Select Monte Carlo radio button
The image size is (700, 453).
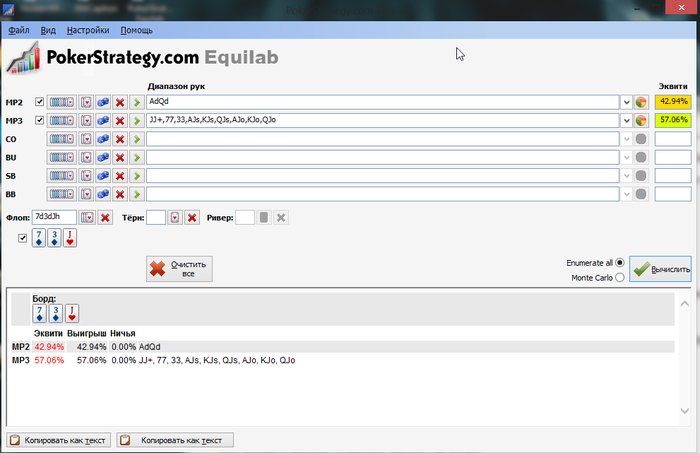pos(620,278)
